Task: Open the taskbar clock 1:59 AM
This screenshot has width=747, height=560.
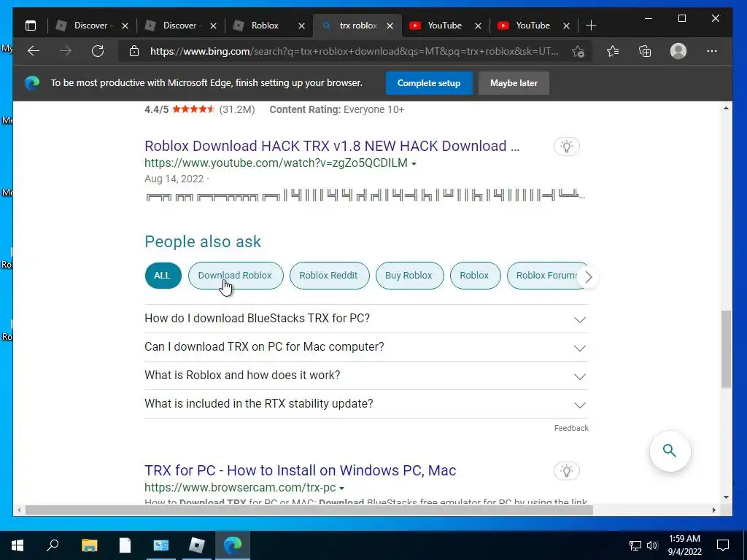Action: 684,545
